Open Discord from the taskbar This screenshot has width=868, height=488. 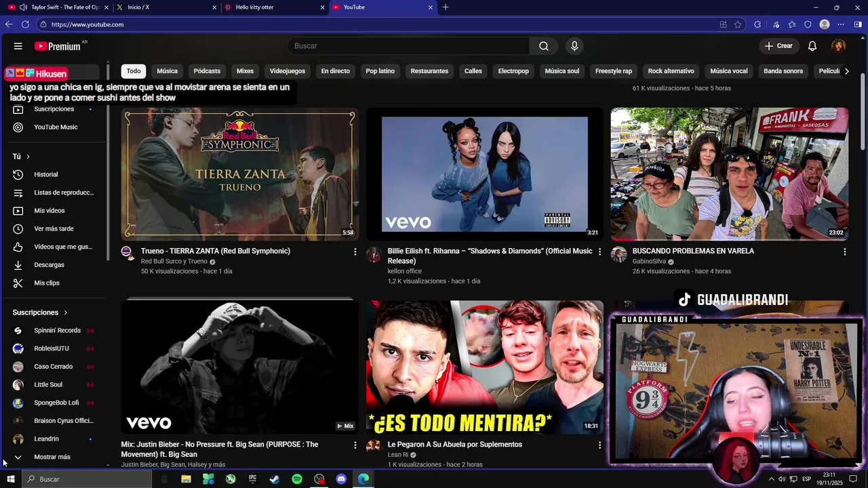[x=342, y=479]
